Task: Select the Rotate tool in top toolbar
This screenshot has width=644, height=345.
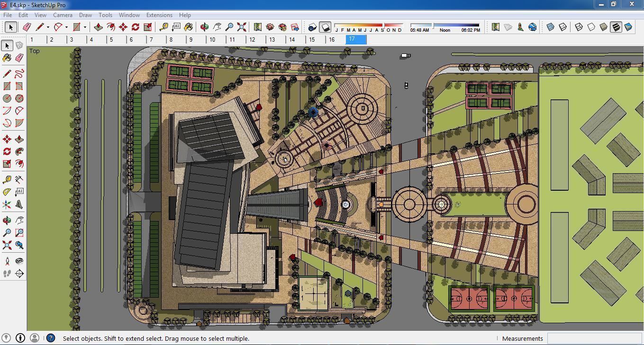Action: coord(135,27)
